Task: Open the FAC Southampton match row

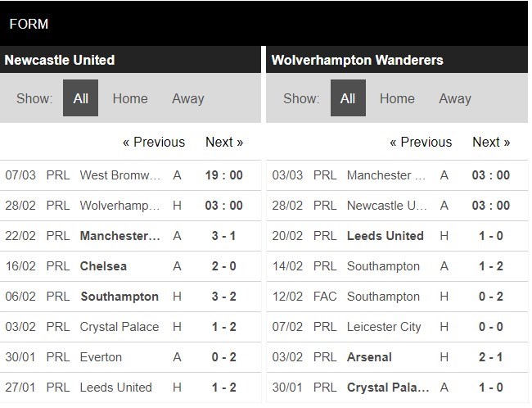Action: [x=383, y=297]
